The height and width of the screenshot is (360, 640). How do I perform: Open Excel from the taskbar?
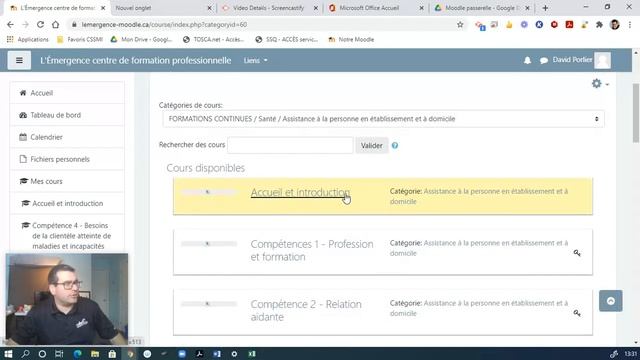click(x=252, y=354)
